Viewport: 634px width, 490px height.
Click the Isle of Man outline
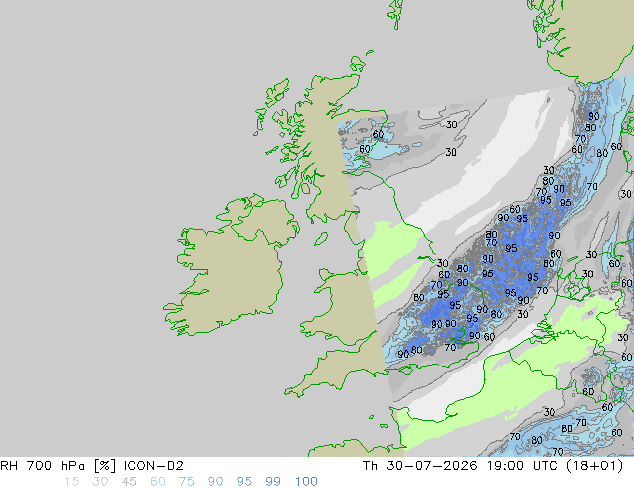click(321, 239)
